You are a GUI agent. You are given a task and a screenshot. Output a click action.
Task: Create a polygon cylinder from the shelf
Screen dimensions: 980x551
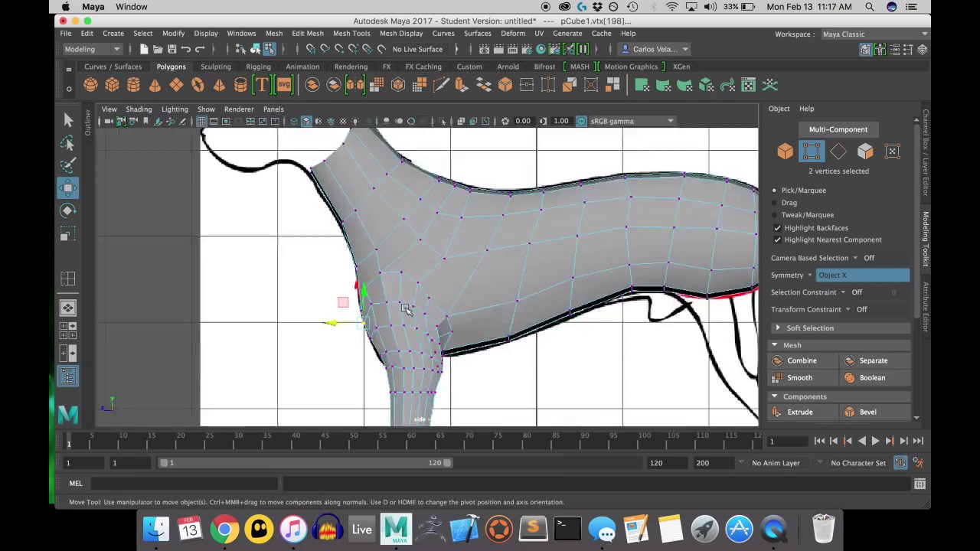[133, 85]
